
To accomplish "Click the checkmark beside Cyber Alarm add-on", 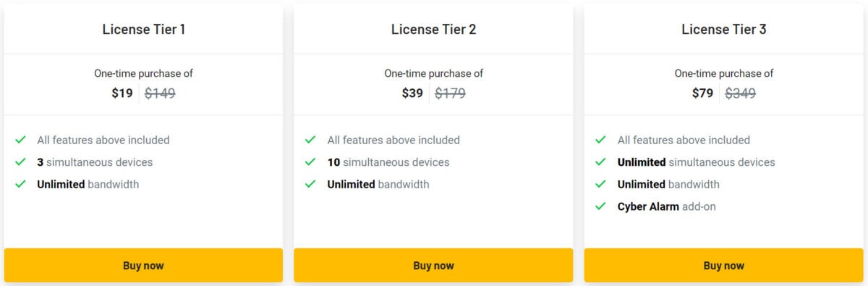I will coord(600,206).
